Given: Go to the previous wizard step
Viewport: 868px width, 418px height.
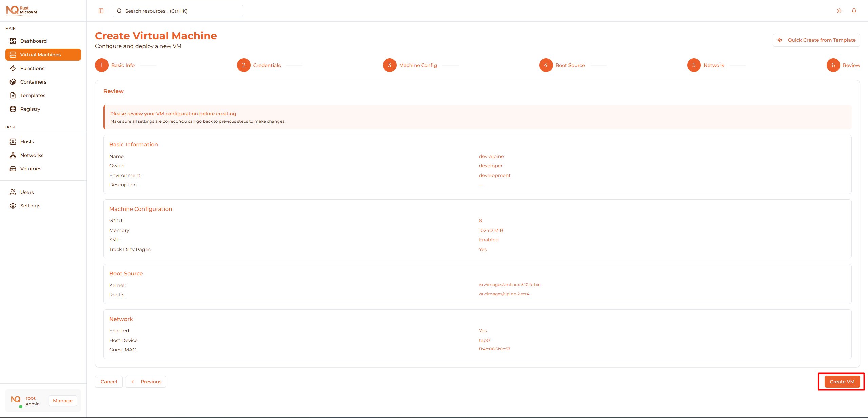Looking at the screenshot, I should (146, 381).
